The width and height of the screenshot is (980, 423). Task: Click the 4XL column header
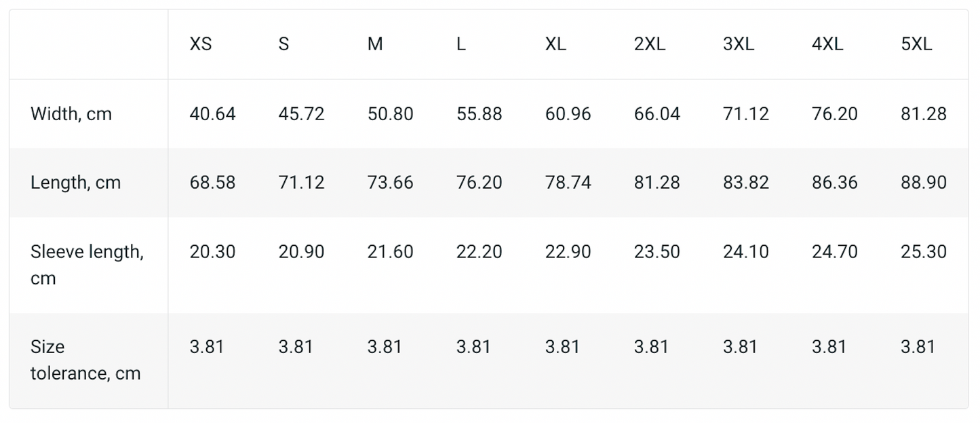coord(827,44)
